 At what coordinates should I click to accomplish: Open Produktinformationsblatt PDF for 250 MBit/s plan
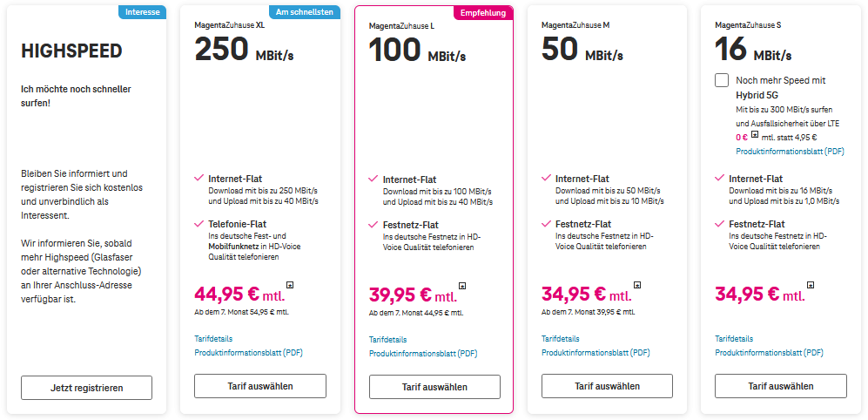(x=248, y=352)
